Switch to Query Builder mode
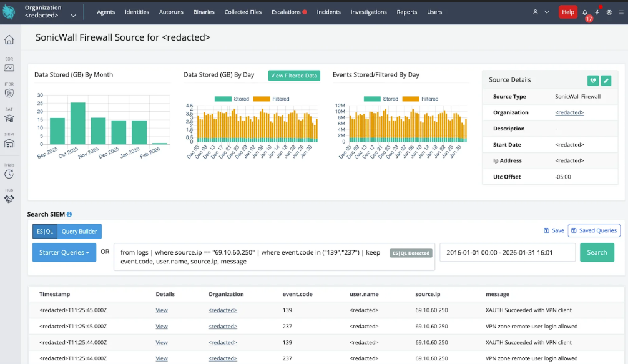This screenshot has width=628, height=364. click(x=79, y=231)
